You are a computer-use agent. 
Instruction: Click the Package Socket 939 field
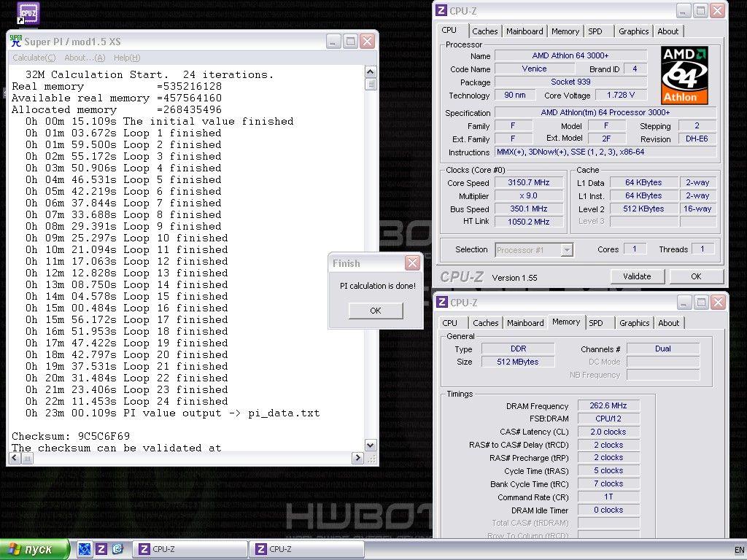click(x=570, y=82)
